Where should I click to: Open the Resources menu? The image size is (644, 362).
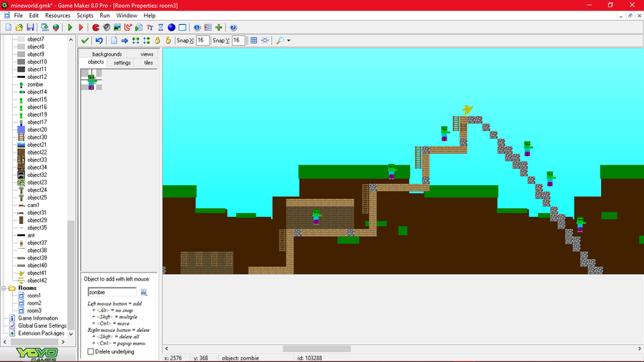click(57, 16)
